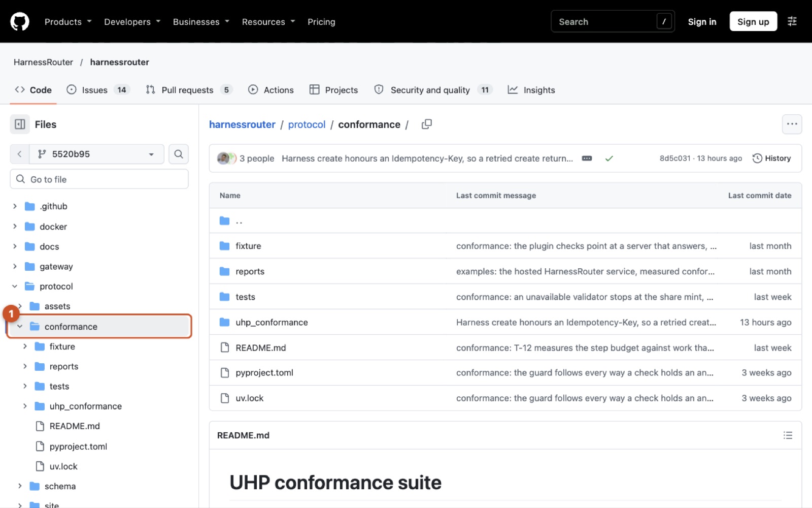Image resolution: width=812 pixels, height=508 pixels.
Task: Copy the conformance path with the copy icon
Action: point(427,124)
